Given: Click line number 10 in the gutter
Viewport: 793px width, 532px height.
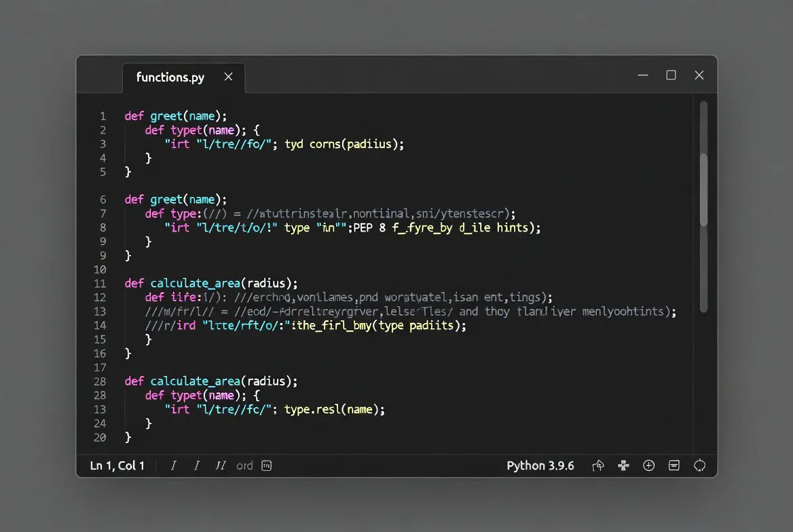Looking at the screenshot, I should (x=100, y=270).
